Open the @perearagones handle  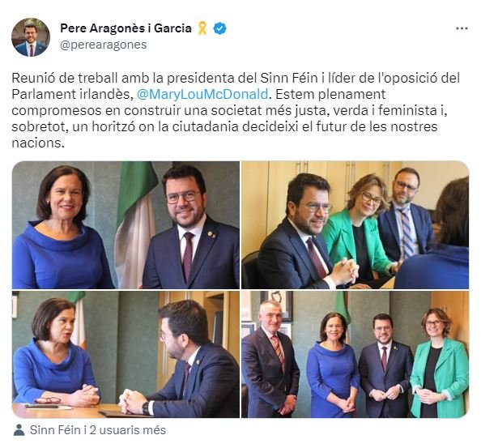[x=104, y=45]
